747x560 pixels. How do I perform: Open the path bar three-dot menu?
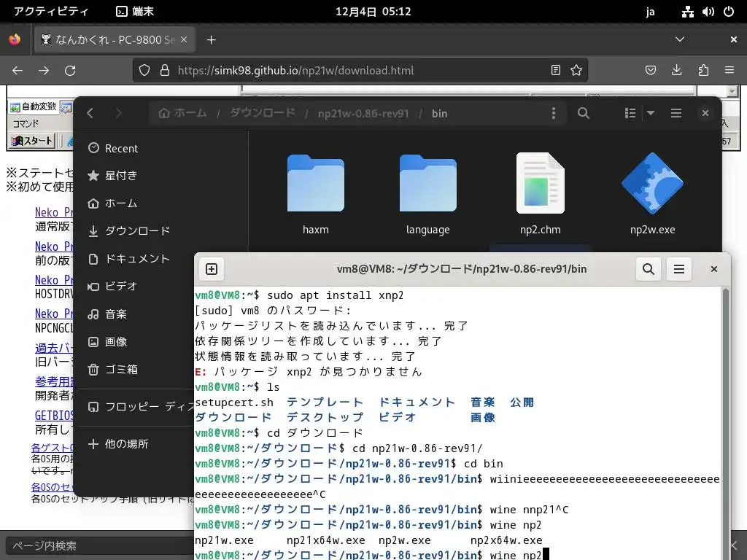[553, 113]
